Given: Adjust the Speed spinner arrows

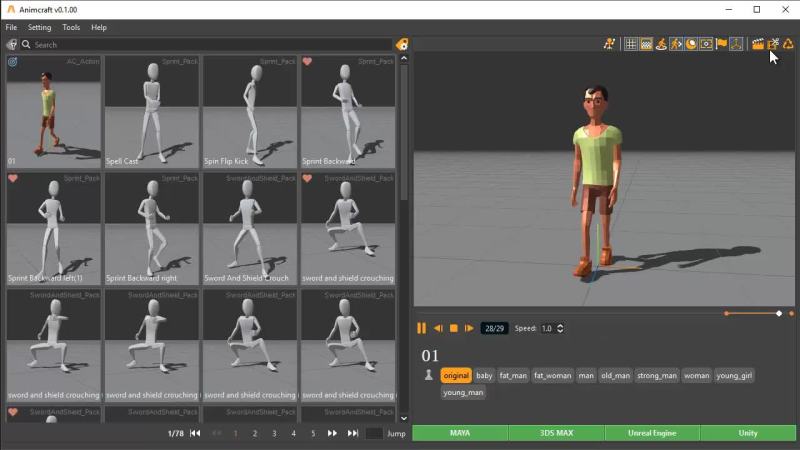Looking at the screenshot, I should click(560, 329).
